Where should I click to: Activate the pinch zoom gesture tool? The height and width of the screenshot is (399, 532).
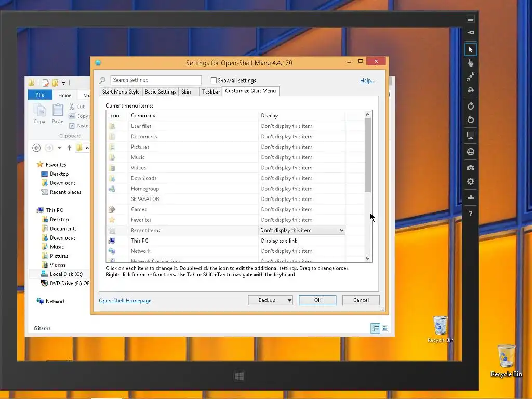(471, 77)
